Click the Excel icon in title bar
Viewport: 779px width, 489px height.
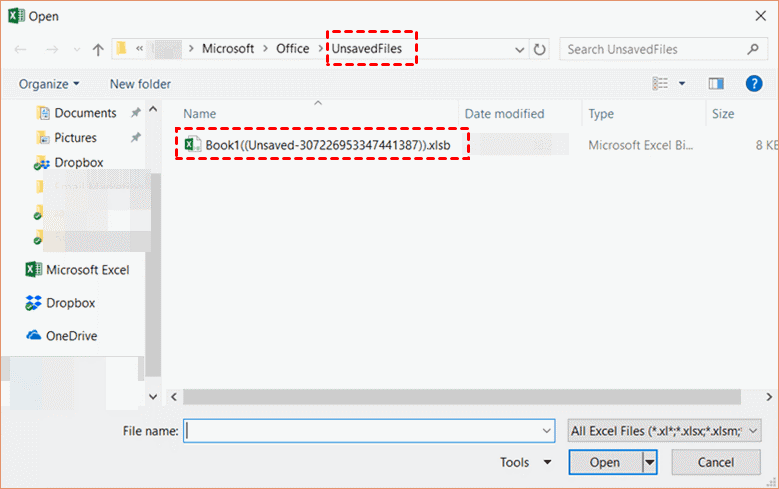pyautogui.click(x=16, y=16)
